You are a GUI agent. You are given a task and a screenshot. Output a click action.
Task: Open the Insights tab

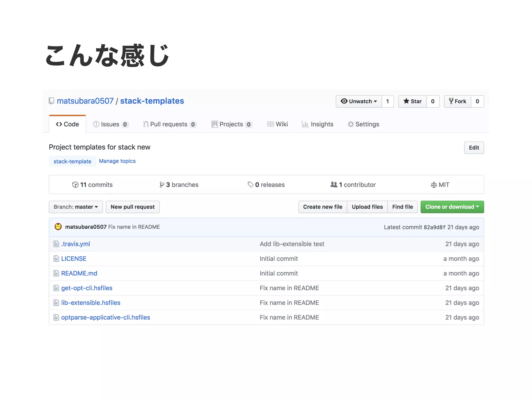317,124
